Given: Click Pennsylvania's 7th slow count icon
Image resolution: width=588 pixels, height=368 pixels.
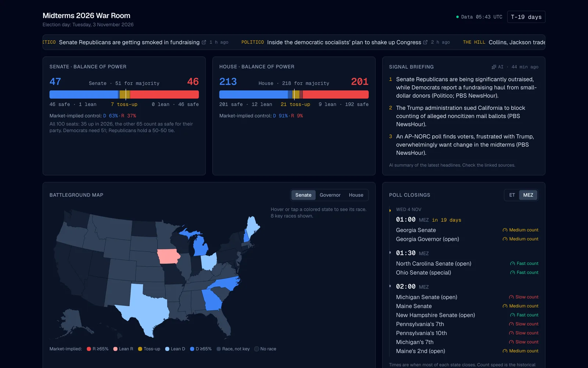Looking at the screenshot, I should pyautogui.click(x=511, y=324).
